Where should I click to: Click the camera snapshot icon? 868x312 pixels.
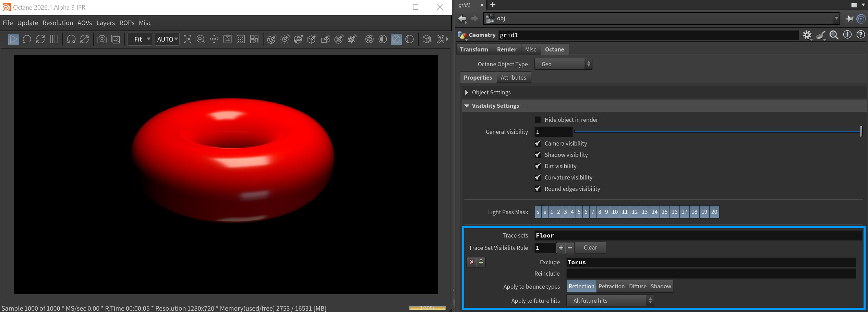click(102, 39)
